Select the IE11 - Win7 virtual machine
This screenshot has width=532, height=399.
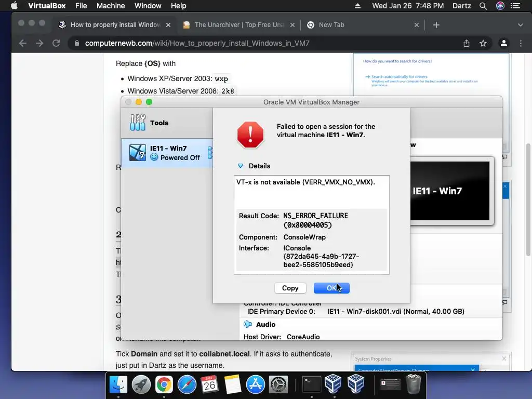pos(167,153)
